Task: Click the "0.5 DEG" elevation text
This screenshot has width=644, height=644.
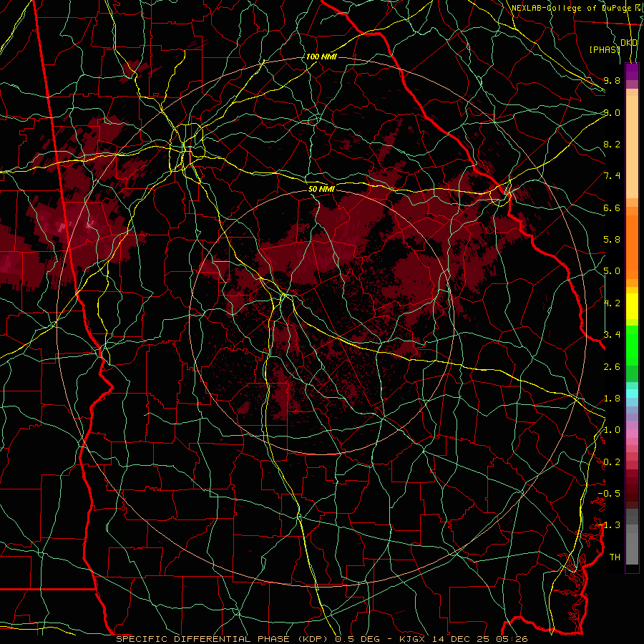Action: click(357, 639)
